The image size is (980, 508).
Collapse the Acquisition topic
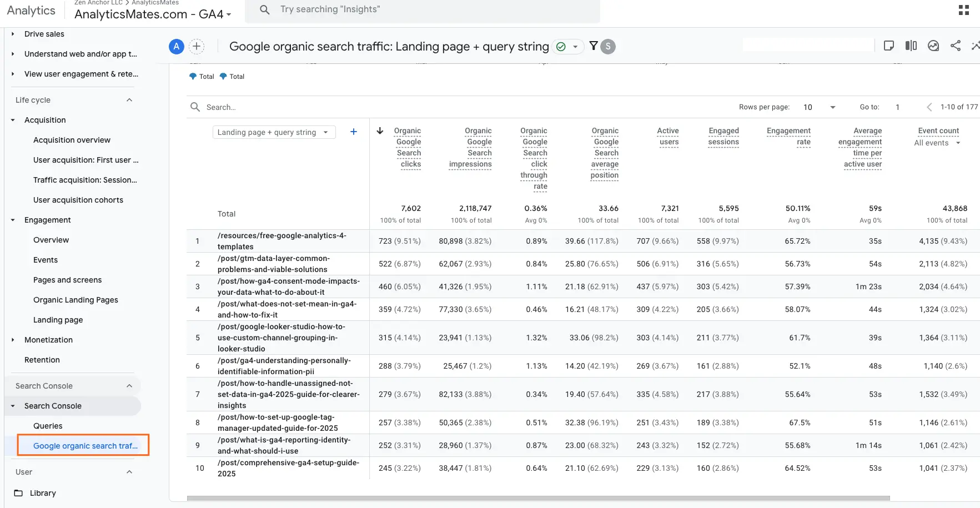13,120
